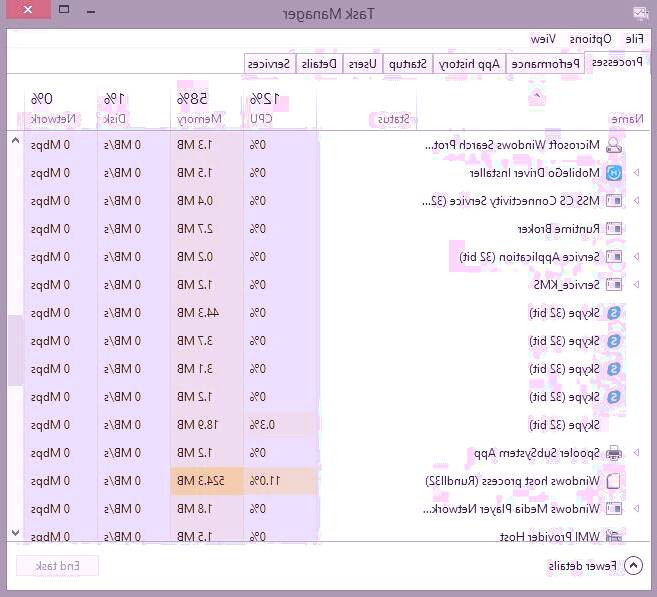Click the Fewer details arrow circle icon
This screenshot has height=597, width=657.
632,566
